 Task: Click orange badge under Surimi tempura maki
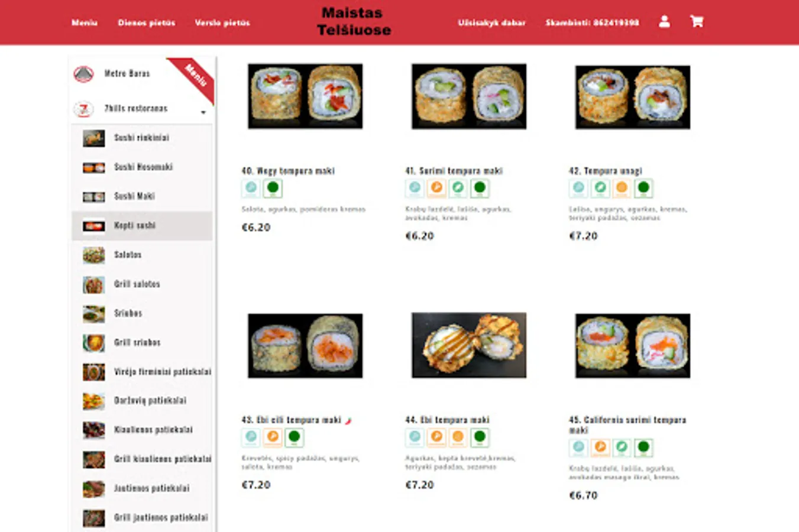436,189
